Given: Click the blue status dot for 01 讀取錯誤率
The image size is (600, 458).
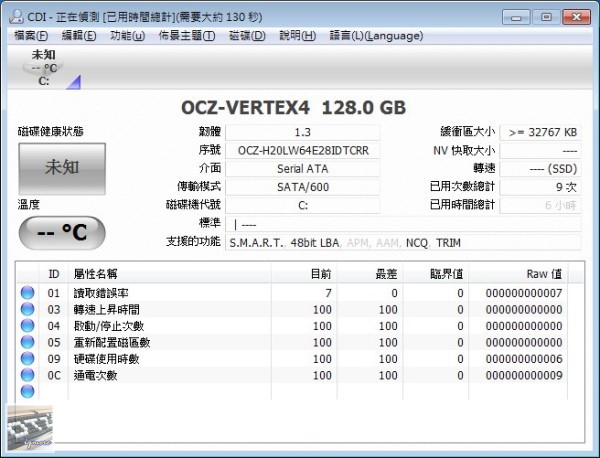Looking at the screenshot, I should click(x=27, y=293).
